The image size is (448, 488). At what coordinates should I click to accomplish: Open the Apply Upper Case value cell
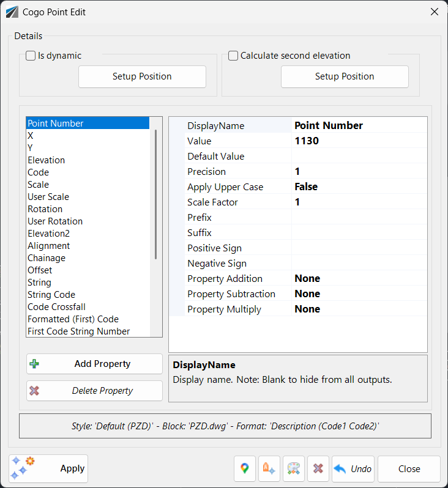click(359, 187)
